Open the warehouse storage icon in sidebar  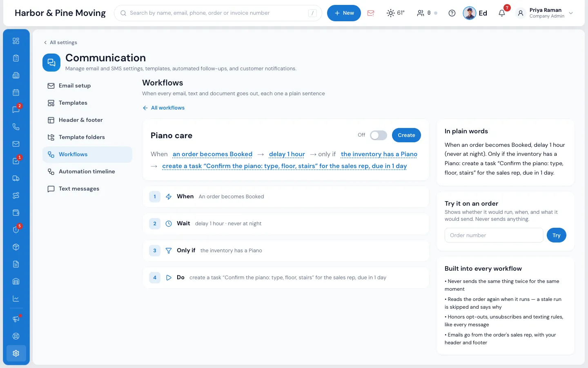click(x=16, y=281)
